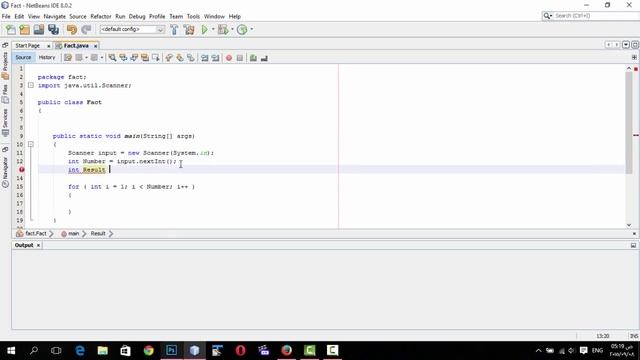Viewport: 640px width, 360px height.
Task: Open the Navigator side panel
Action: click(x=5, y=172)
